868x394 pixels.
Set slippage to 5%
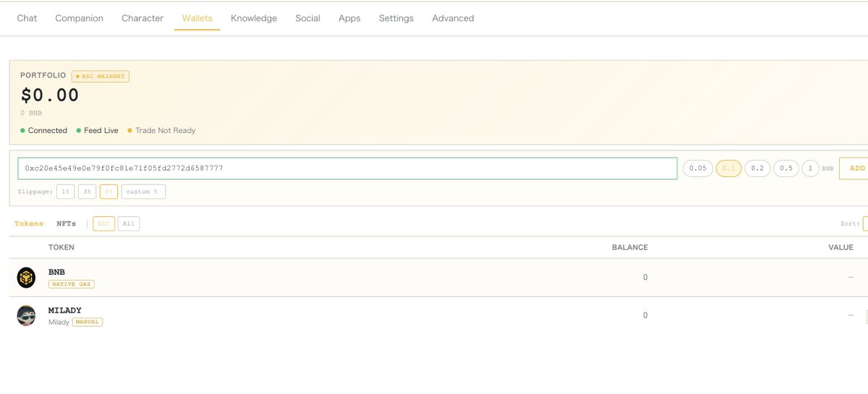coord(109,192)
